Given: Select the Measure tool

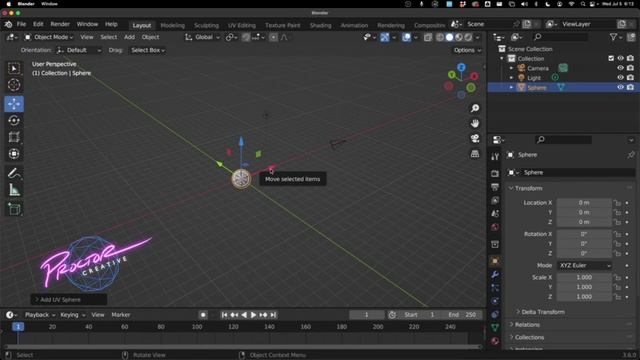Looking at the screenshot, I should point(14,190).
